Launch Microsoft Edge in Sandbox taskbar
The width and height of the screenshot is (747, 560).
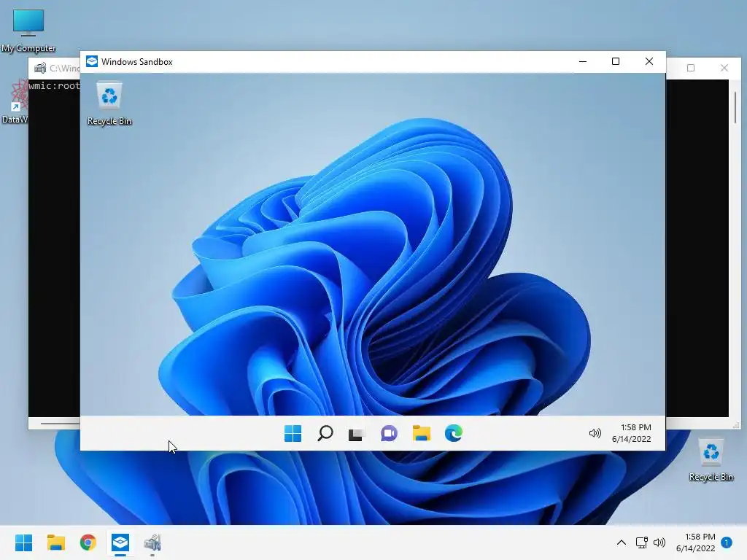click(x=454, y=433)
